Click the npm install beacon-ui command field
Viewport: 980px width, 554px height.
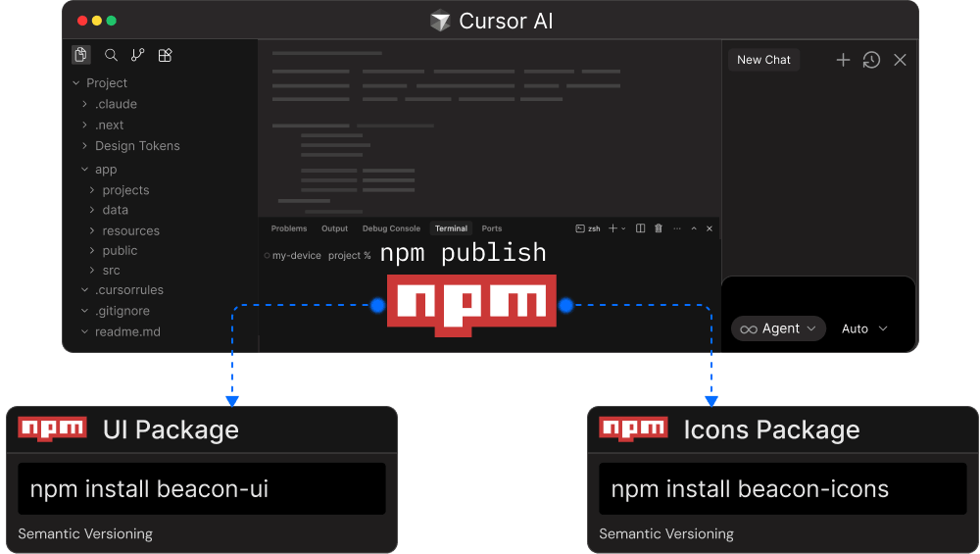pos(202,489)
